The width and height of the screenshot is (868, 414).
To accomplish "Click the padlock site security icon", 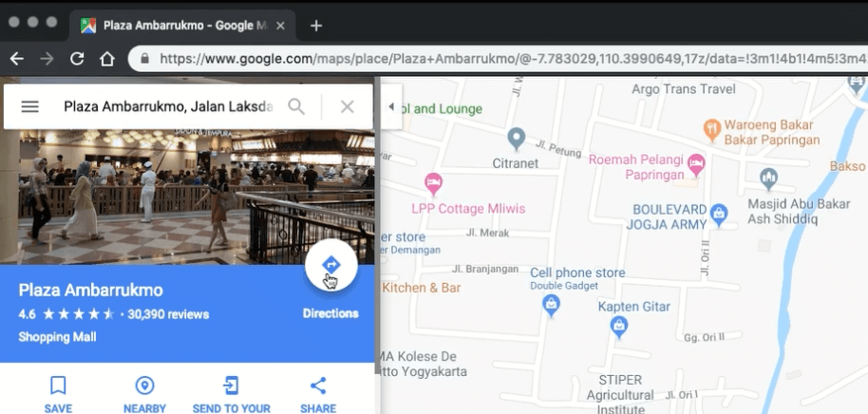I will pos(144,59).
